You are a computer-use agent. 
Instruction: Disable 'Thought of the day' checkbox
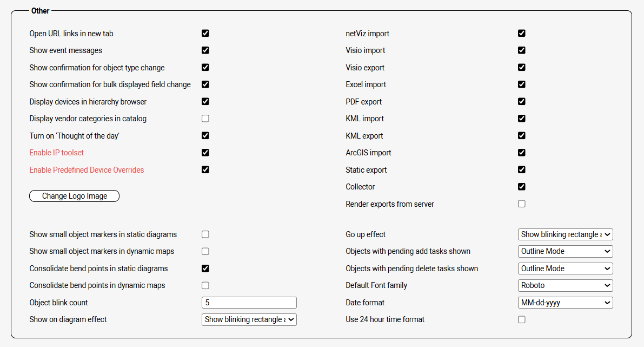point(205,135)
